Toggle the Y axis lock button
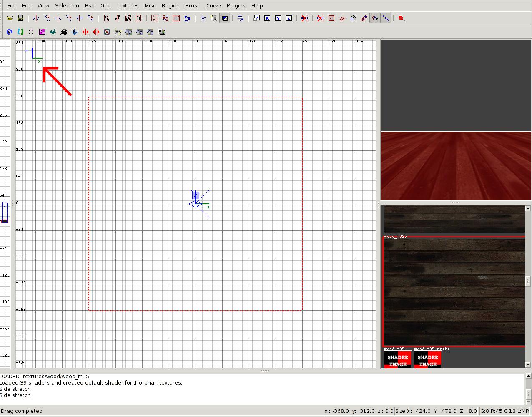Image resolution: width=532 pixels, height=417 pixels. click(278, 18)
